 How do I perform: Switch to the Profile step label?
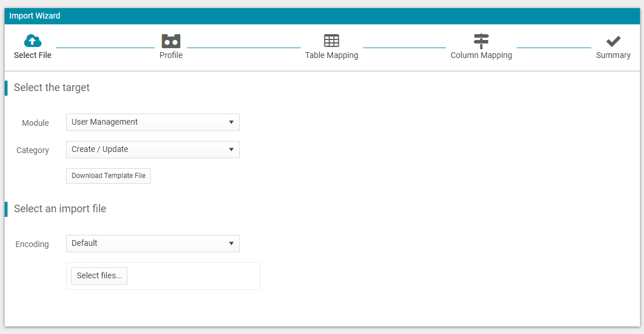click(171, 55)
